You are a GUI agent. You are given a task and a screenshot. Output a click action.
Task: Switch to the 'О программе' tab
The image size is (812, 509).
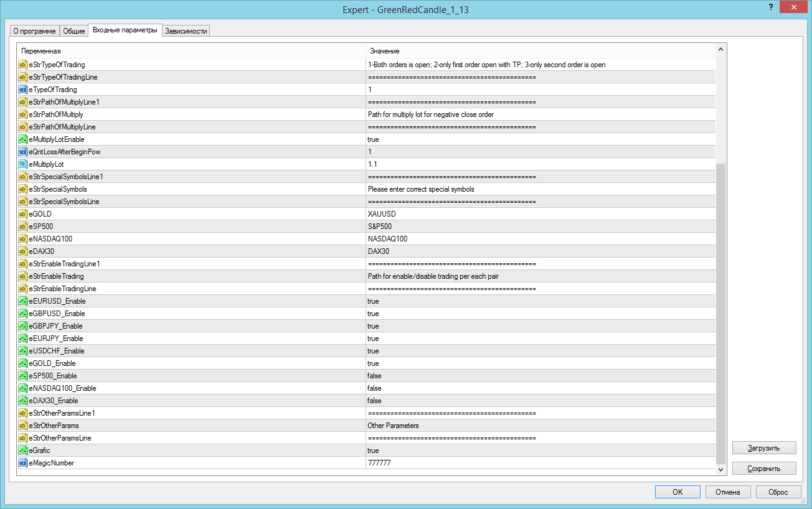pyautogui.click(x=34, y=31)
